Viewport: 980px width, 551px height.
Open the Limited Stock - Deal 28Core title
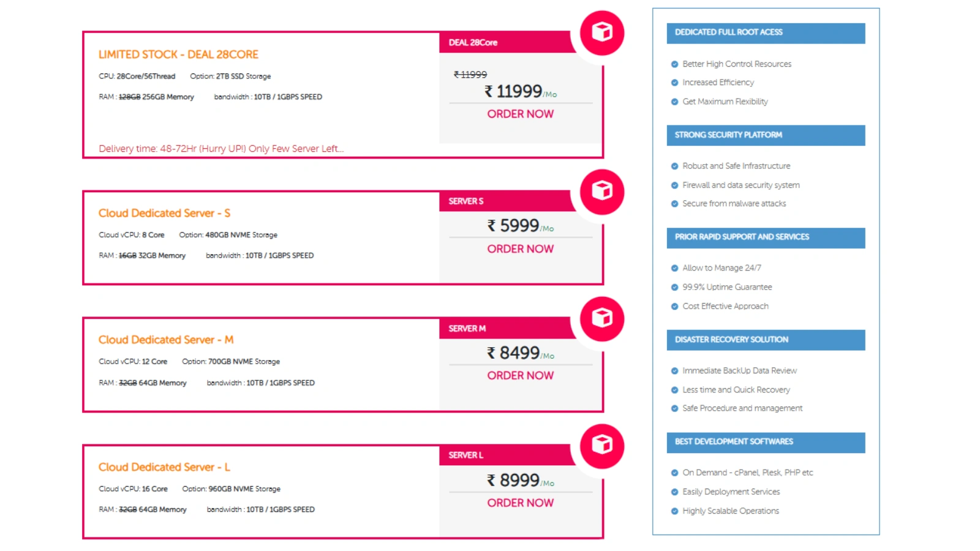click(x=178, y=54)
